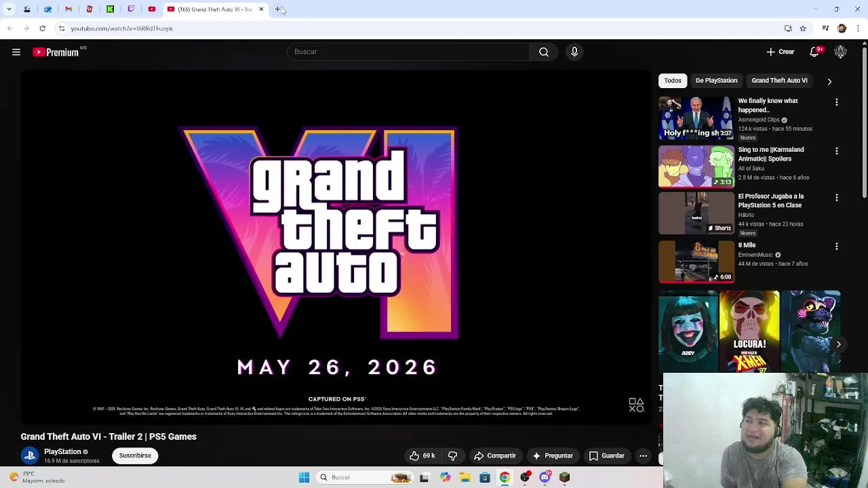Switch to the Outlook tab
The image size is (868, 488).
coord(47,9)
